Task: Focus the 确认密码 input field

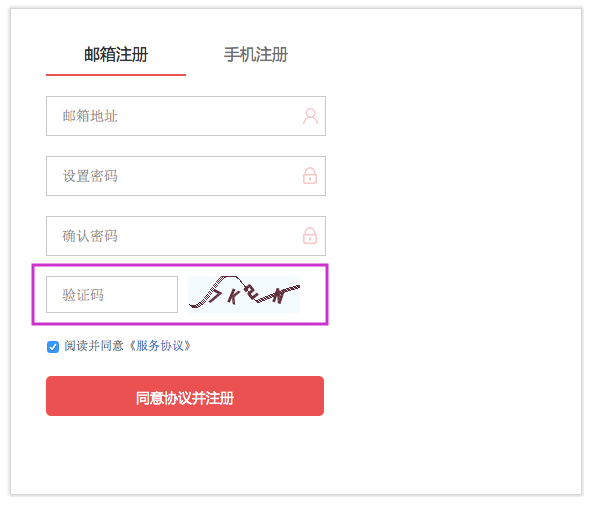Action: point(186,236)
